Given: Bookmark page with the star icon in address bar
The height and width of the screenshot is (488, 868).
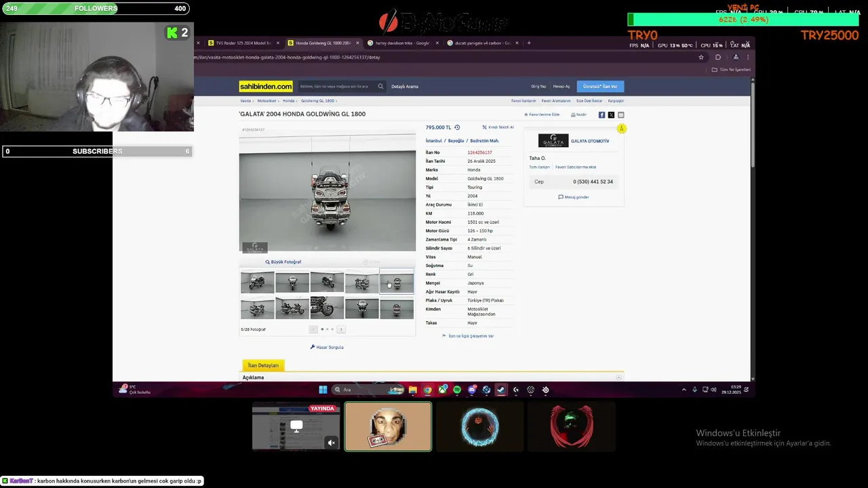Looking at the screenshot, I should point(701,57).
